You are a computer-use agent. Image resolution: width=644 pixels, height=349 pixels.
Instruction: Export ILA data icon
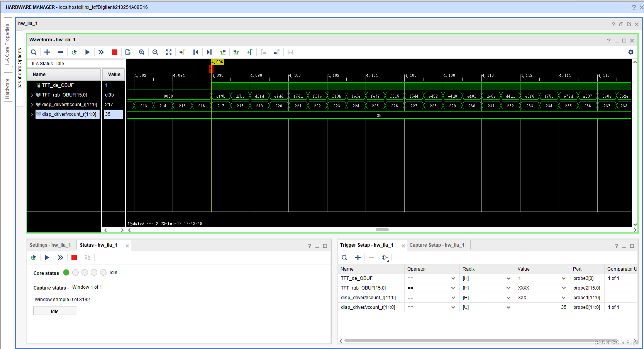click(x=128, y=52)
